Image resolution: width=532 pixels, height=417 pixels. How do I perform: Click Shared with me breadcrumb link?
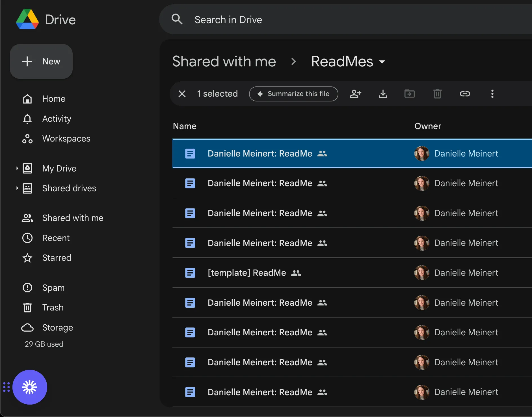click(224, 61)
